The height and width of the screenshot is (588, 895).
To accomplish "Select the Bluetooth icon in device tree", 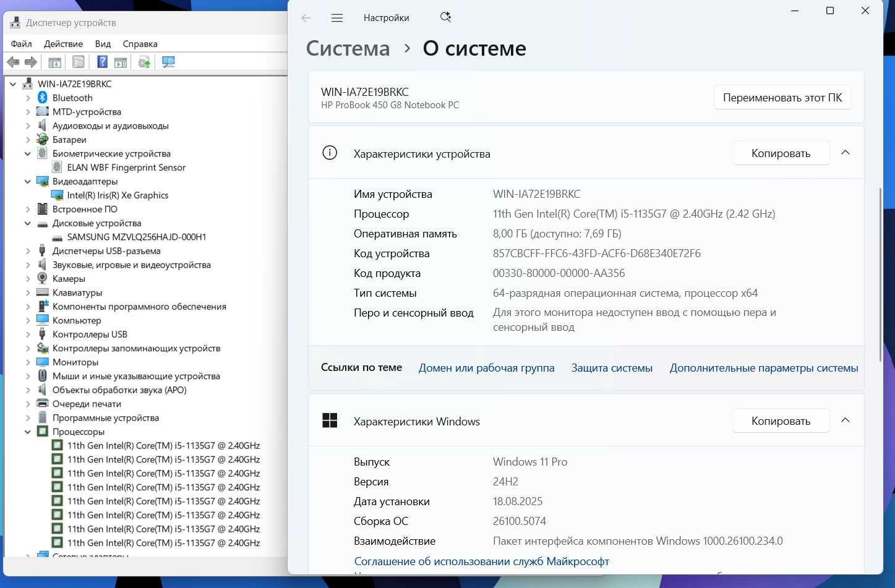I will click(x=43, y=98).
